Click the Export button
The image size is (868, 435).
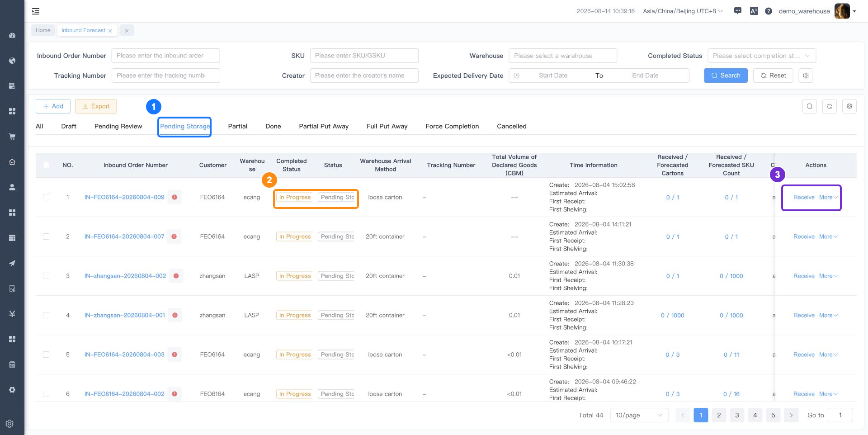(96, 106)
